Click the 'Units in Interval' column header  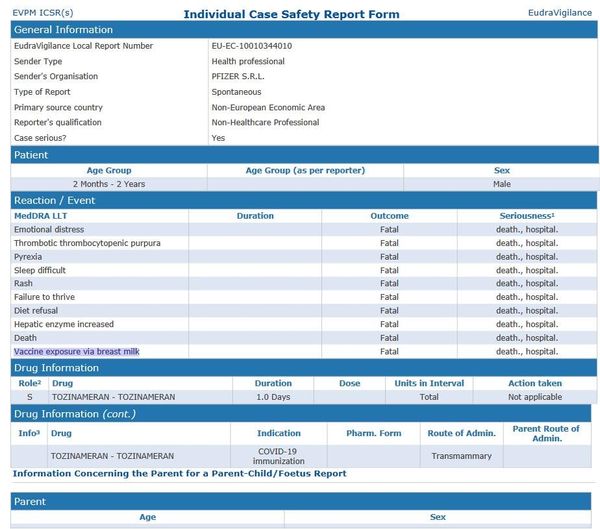pyautogui.click(x=429, y=383)
